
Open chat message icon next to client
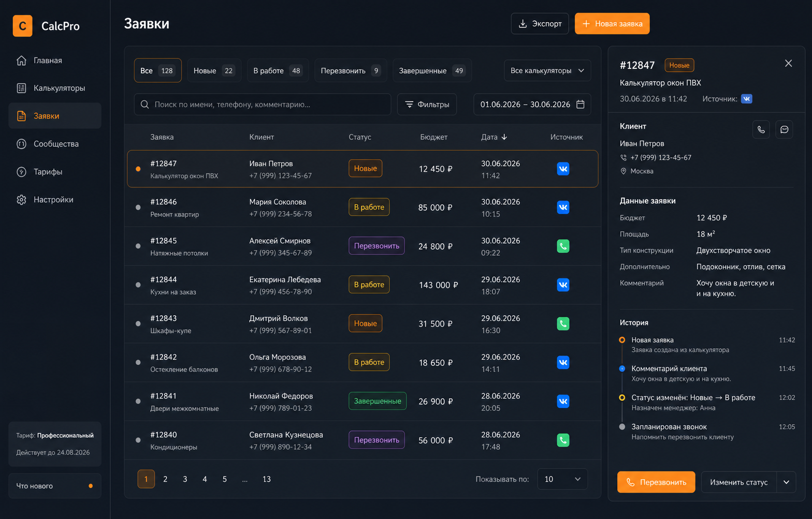pyautogui.click(x=784, y=129)
